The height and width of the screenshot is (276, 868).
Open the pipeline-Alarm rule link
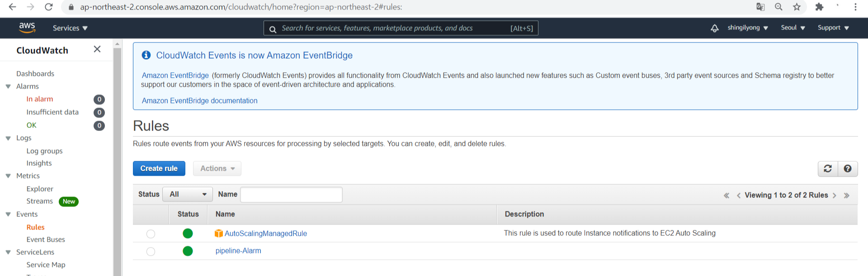tap(238, 251)
